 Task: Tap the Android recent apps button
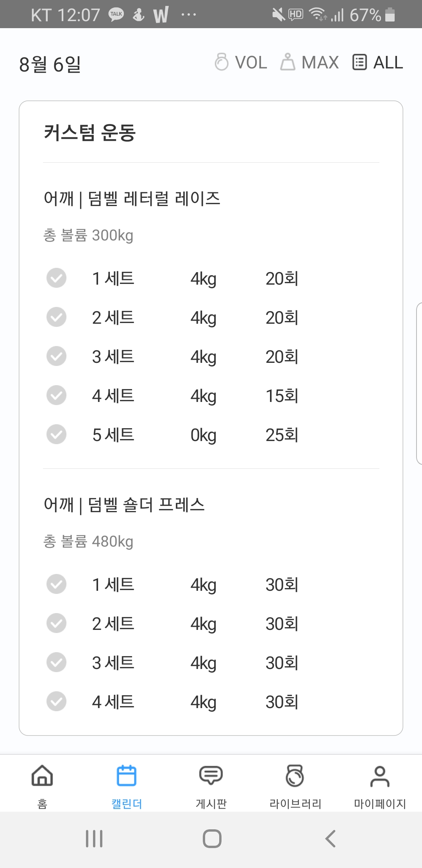pyautogui.click(x=94, y=838)
